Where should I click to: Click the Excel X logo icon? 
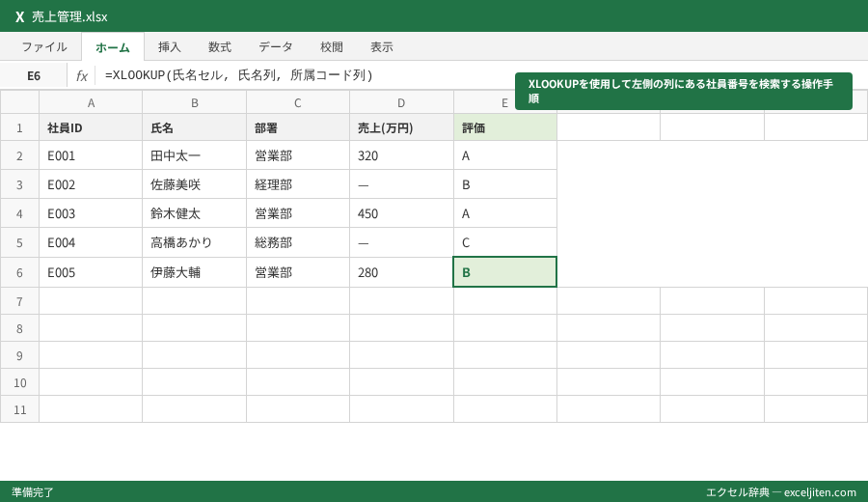click(20, 17)
